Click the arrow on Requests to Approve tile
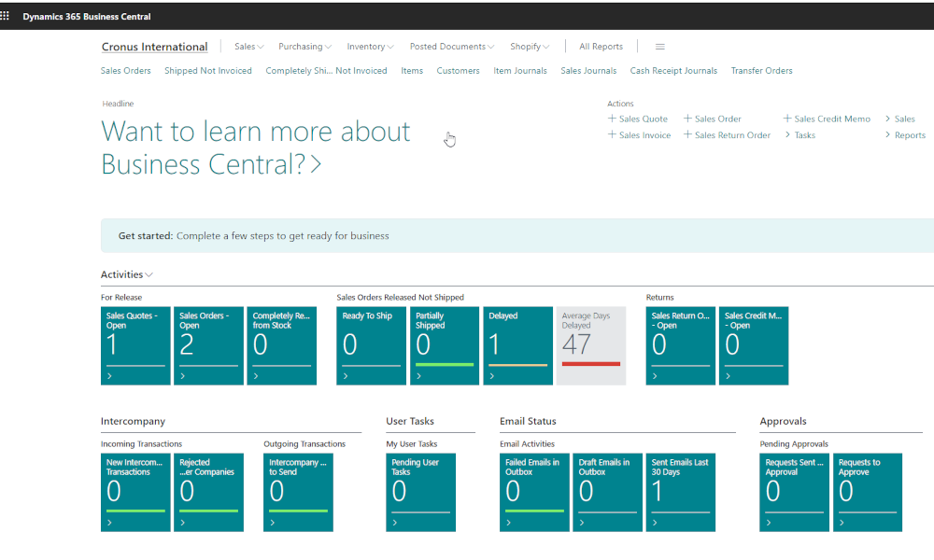 842,523
